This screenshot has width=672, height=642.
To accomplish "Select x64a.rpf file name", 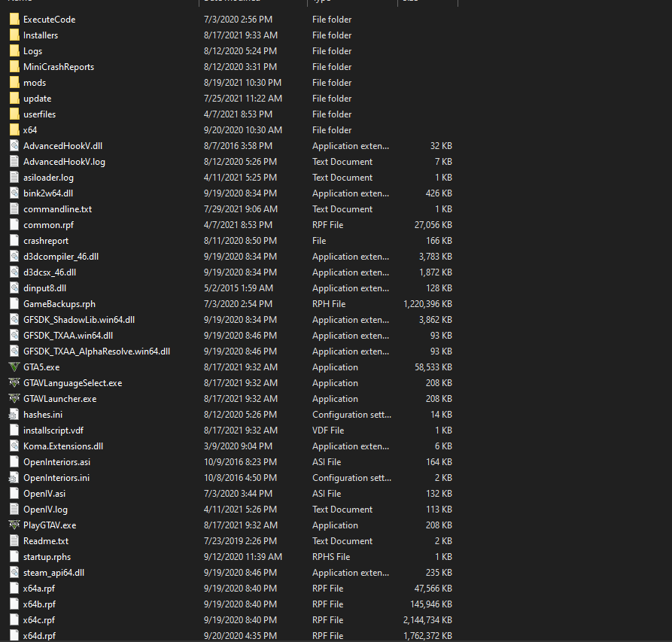I will [x=39, y=589].
